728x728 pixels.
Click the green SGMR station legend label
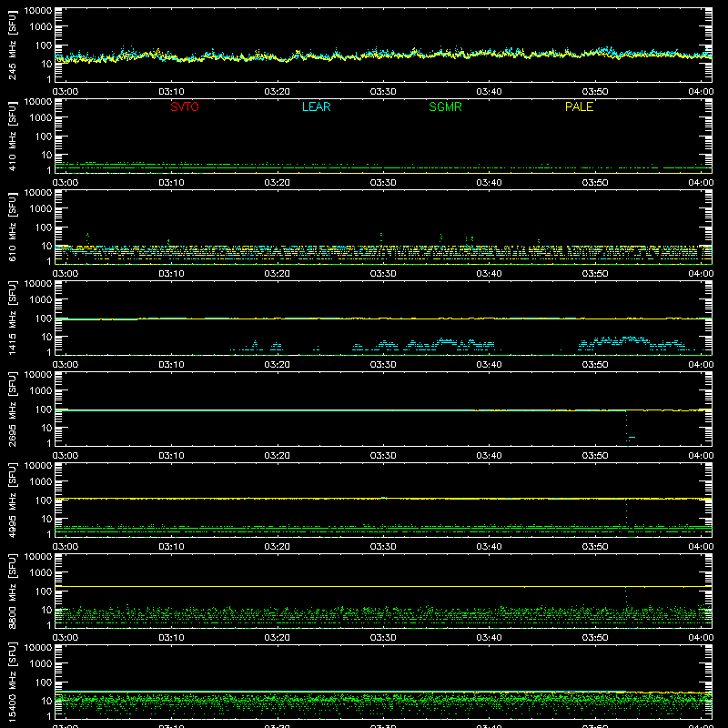tap(445, 106)
